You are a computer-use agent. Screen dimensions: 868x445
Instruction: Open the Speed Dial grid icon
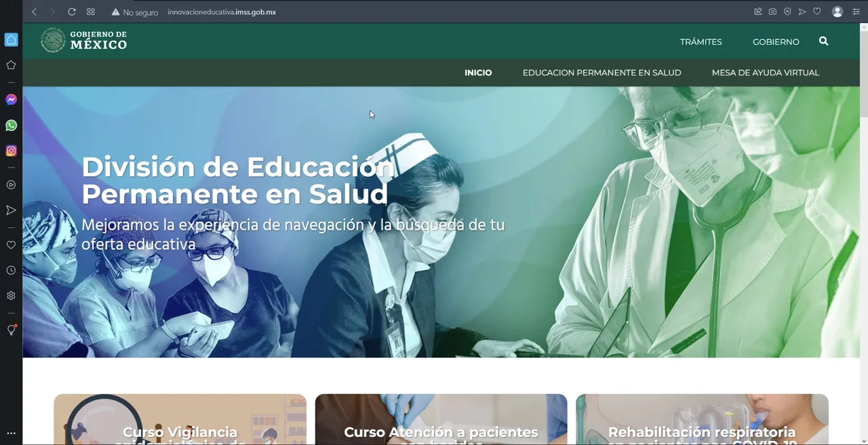(91, 12)
